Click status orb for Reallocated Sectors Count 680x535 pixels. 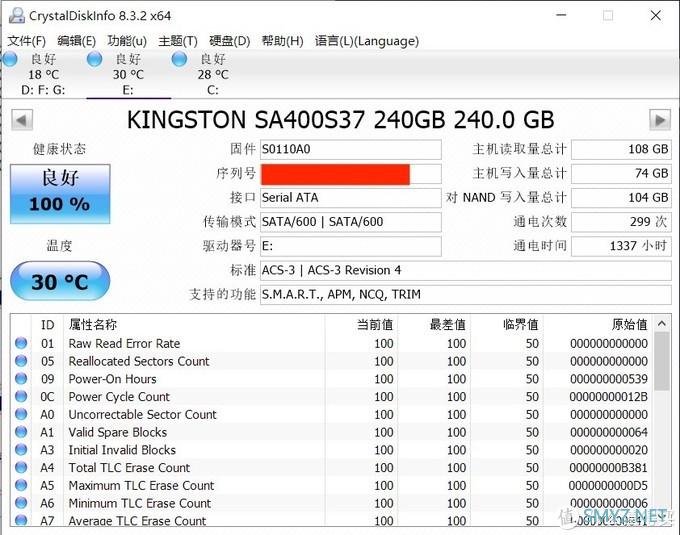(x=21, y=361)
